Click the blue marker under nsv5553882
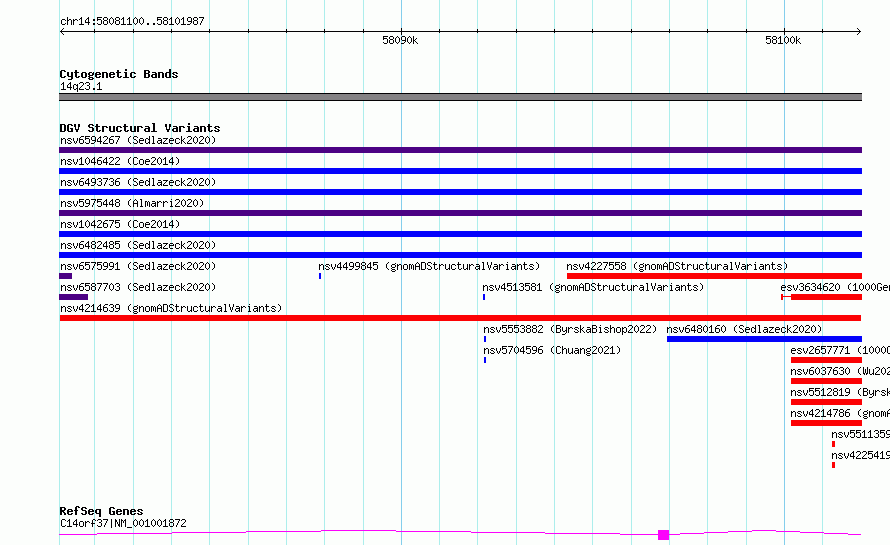This screenshot has height=545, width=890. coord(485,339)
